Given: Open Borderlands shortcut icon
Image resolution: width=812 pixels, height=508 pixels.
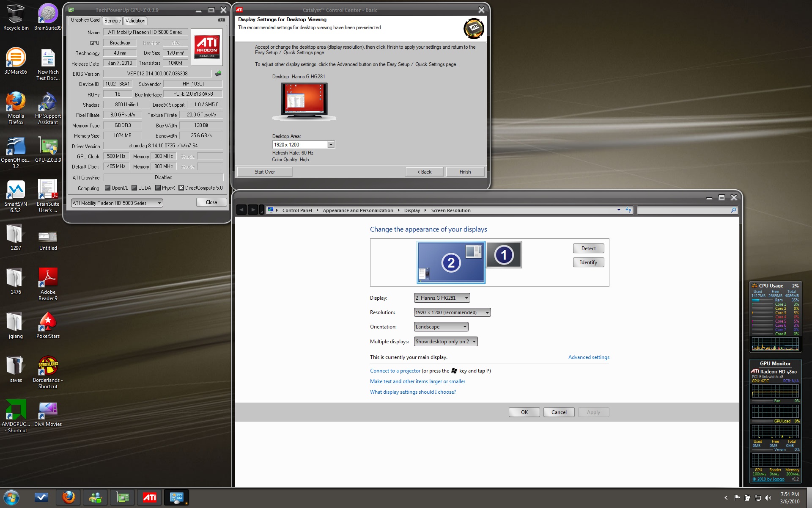Looking at the screenshot, I should point(48,372).
